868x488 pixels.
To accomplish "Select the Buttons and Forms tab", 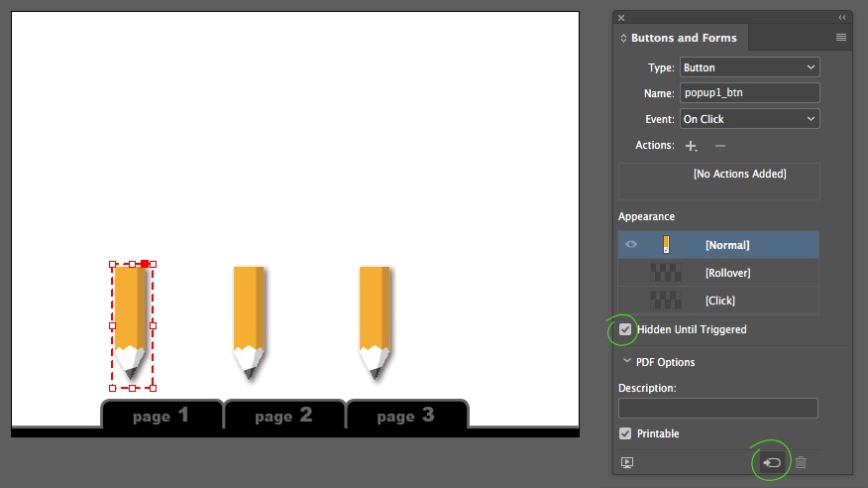I will point(683,38).
